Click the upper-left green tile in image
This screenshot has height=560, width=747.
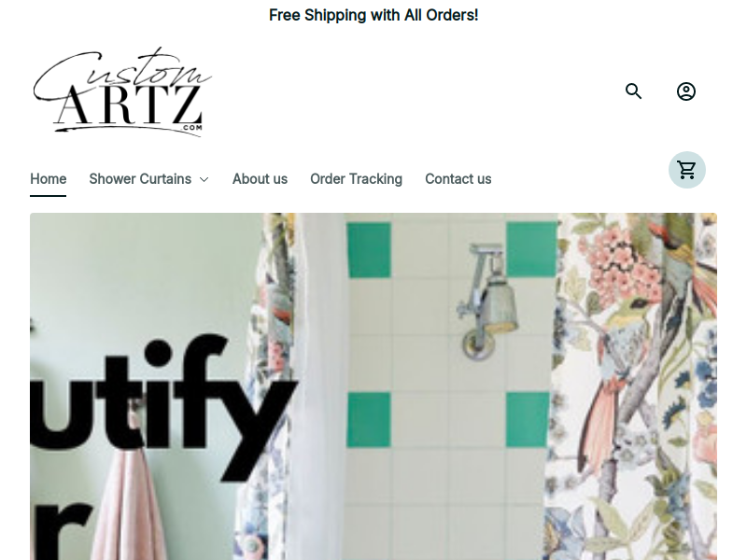click(369, 250)
